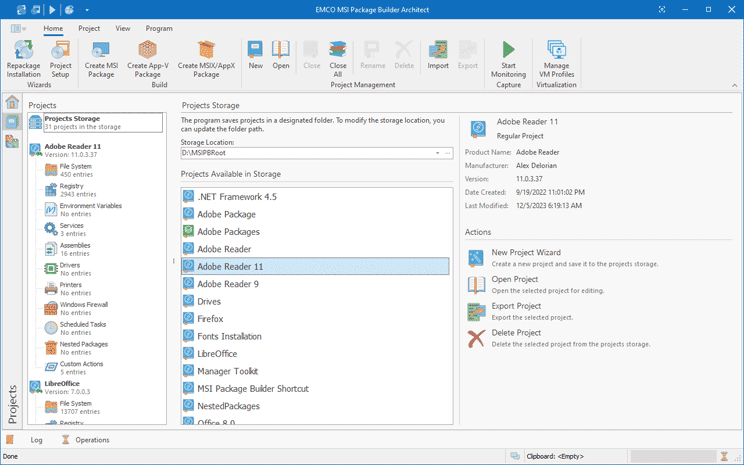Click the second sidebar projects view icon
Viewport: 744px width, 465px height.
coord(12,122)
